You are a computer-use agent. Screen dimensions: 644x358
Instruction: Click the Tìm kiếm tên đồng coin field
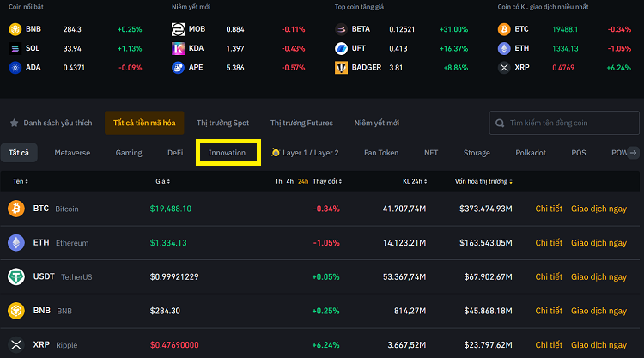pyautogui.click(x=570, y=123)
